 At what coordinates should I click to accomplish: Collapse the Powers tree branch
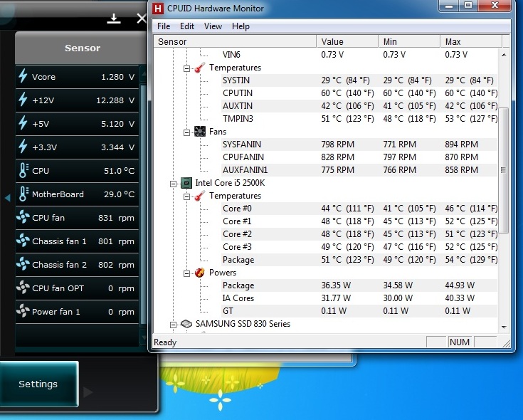coord(186,273)
